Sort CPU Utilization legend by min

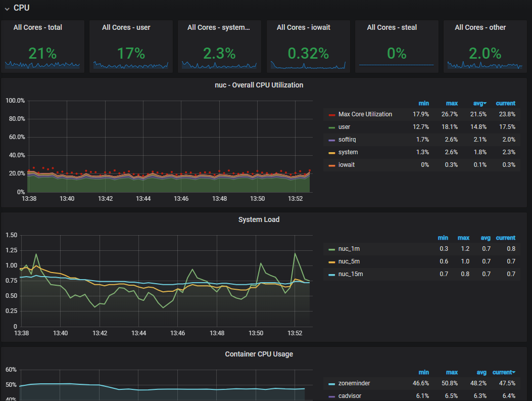(423, 103)
